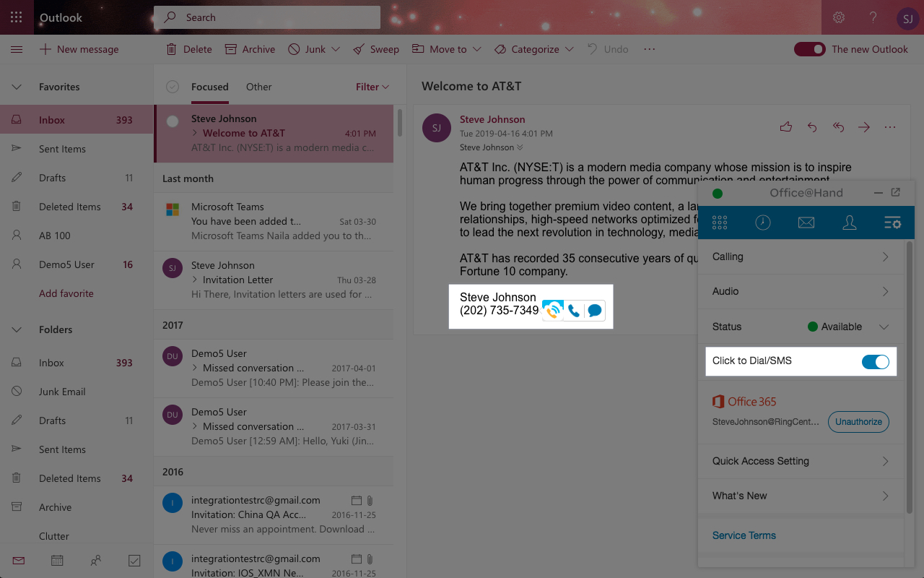Pop out the Office@Hand widget
The width and height of the screenshot is (924, 578).
pos(896,193)
